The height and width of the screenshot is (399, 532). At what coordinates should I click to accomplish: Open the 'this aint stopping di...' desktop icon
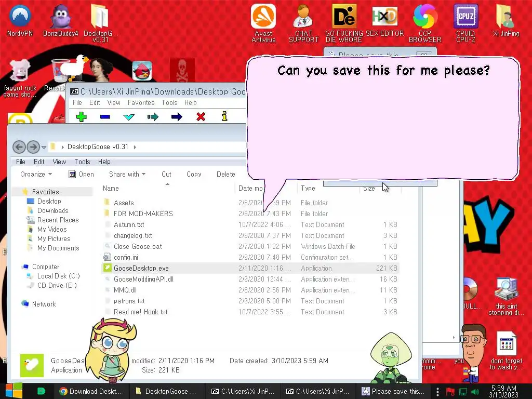pos(506,297)
